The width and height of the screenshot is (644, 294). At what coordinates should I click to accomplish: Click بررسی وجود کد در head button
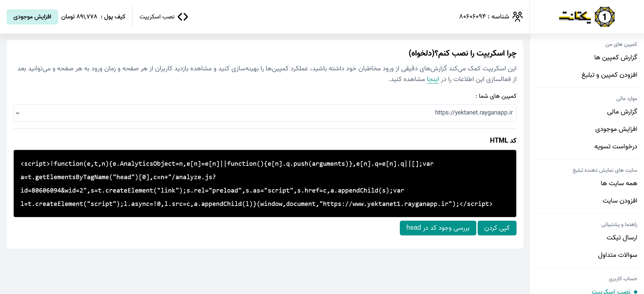point(438,228)
